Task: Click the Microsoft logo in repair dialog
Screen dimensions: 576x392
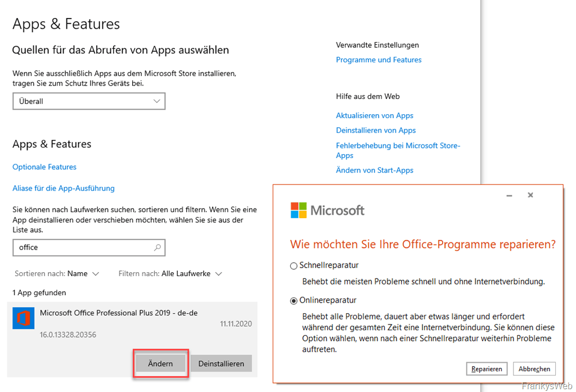Action: click(x=327, y=210)
